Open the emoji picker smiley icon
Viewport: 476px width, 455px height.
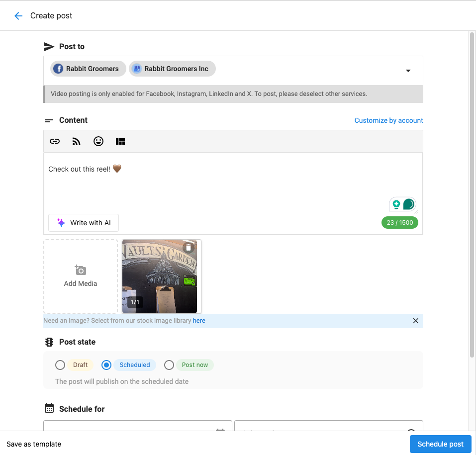point(98,141)
